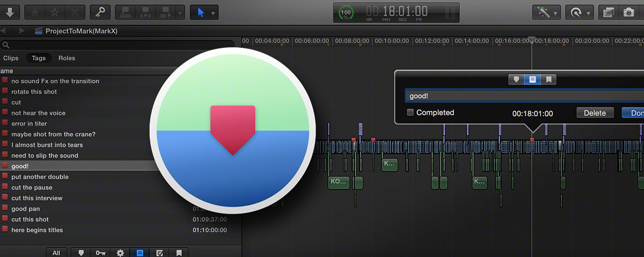Select the blue arrow Select tool
Screen dimensions: 644x257
(201, 12)
